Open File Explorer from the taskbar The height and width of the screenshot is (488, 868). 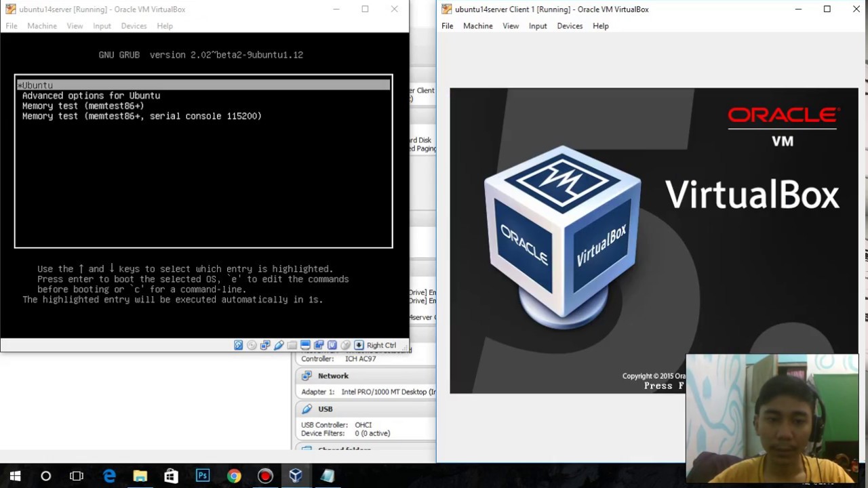pyautogui.click(x=140, y=476)
